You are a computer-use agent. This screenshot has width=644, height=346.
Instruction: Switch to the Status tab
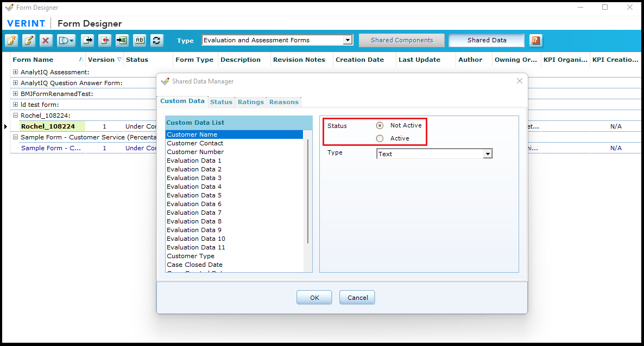click(x=221, y=102)
